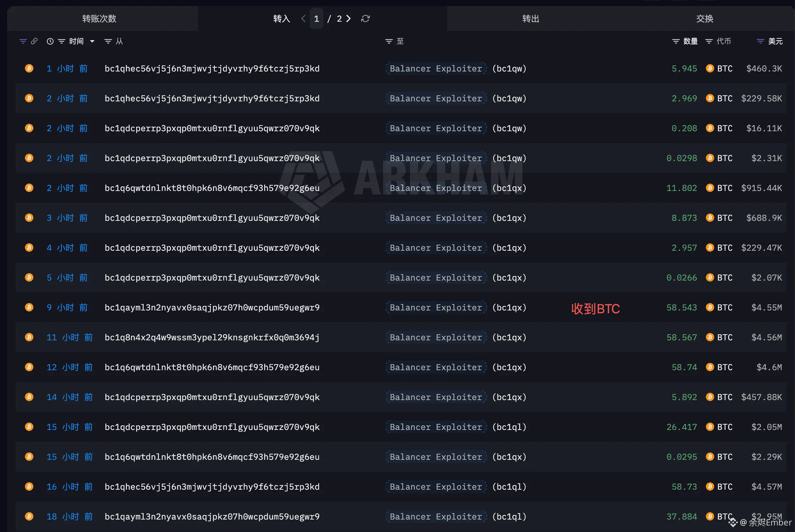Open Balancer Exploiter label in first row
795x532 pixels.
point(436,69)
